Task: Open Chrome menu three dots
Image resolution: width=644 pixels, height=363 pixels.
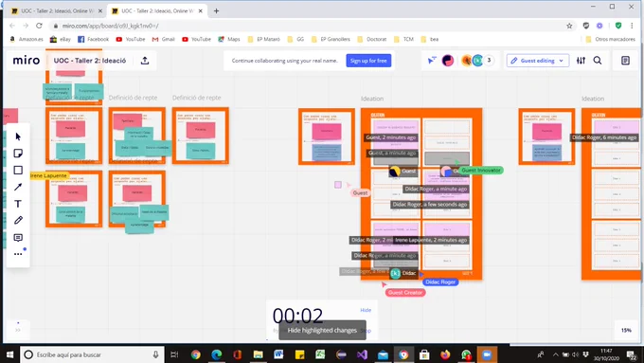Action: click(632, 26)
